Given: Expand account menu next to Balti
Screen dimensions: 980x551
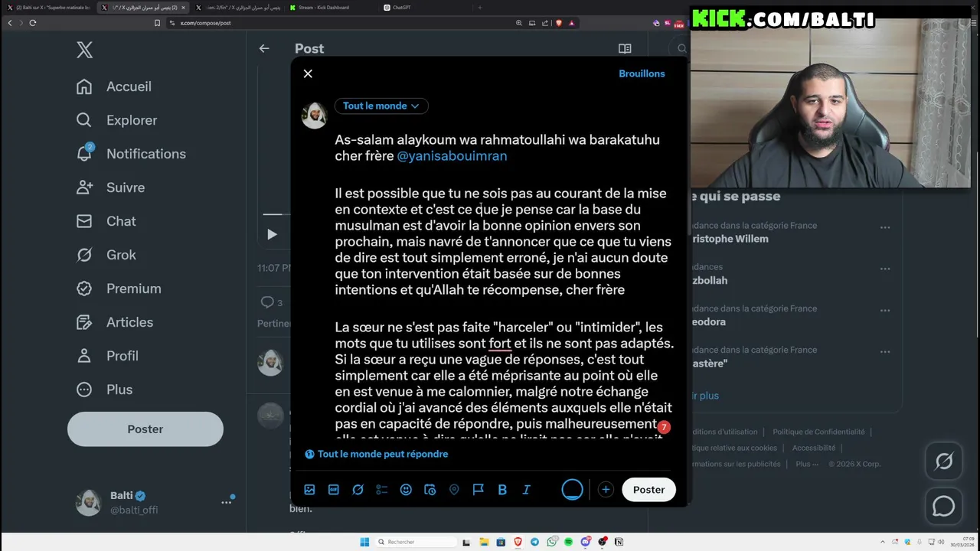Looking at the screenshot, I should 227,502.
